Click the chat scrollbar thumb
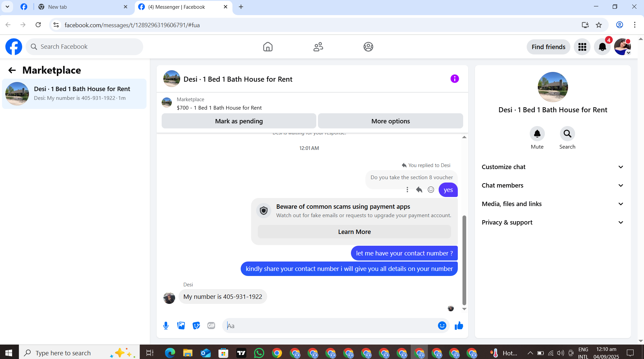 [464, 260]
